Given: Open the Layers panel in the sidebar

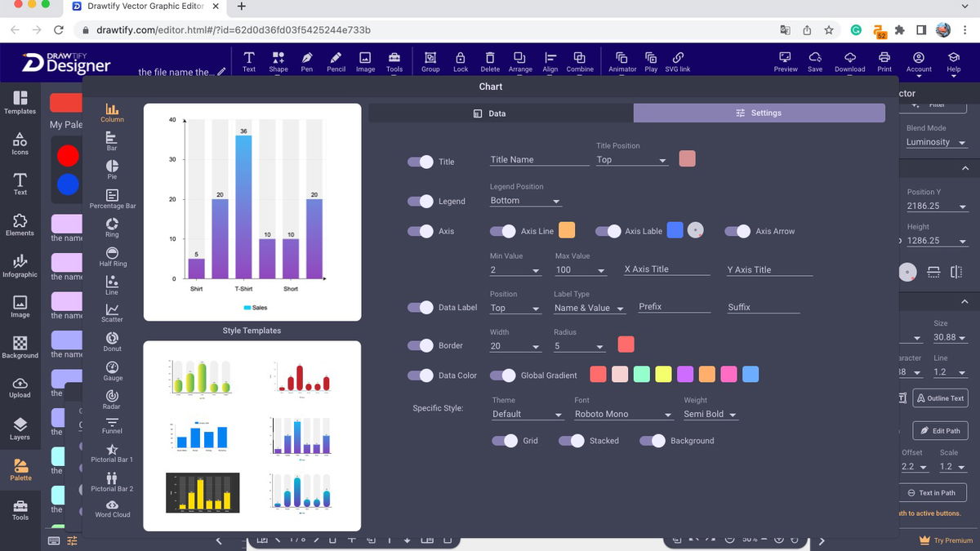Looking at the screenshot, I should (x=20, y=427).
